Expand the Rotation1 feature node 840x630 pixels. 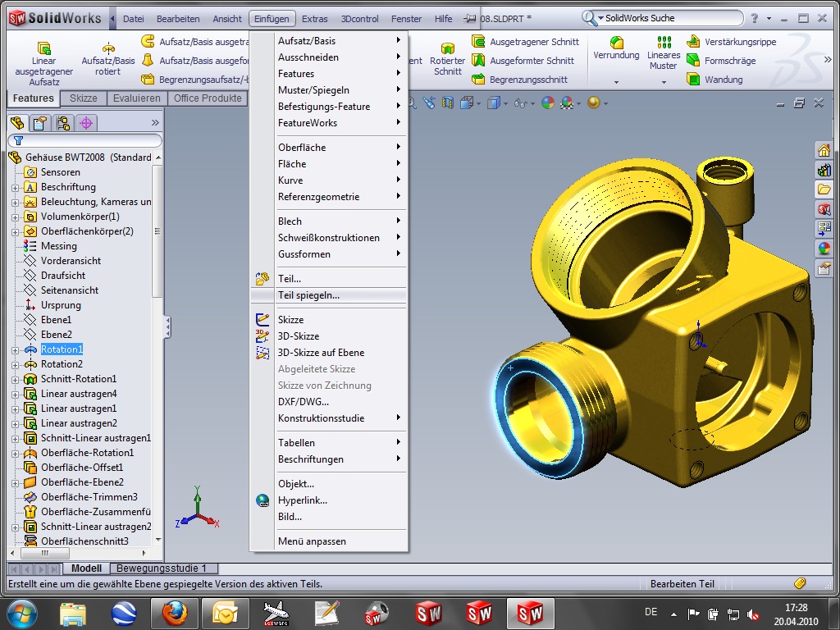click(15, 349)
